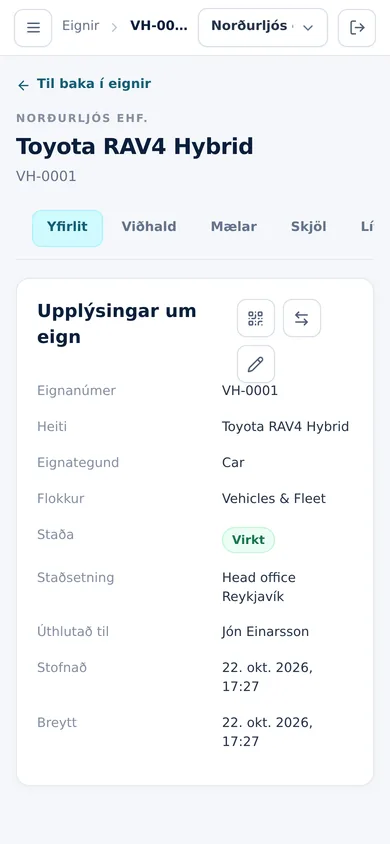Click the Staðsetning field label
The height and width of the screenshot is (844, 390).
coord(76,578)
